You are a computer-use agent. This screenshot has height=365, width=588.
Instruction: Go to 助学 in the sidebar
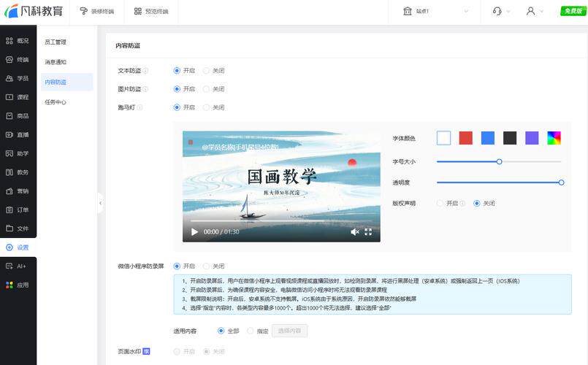[x=18, y=153]
